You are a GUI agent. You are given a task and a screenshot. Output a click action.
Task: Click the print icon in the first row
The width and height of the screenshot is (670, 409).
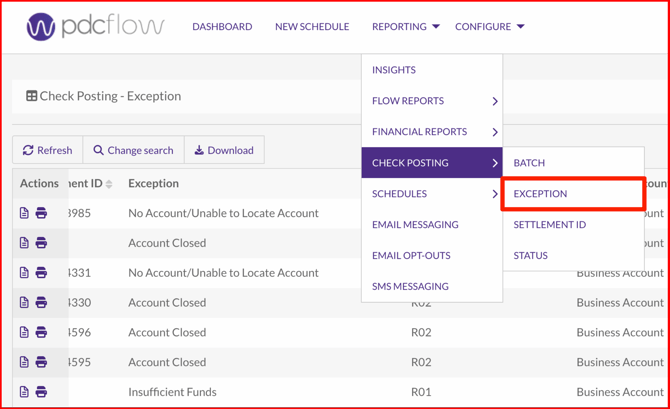pos(41,213)
